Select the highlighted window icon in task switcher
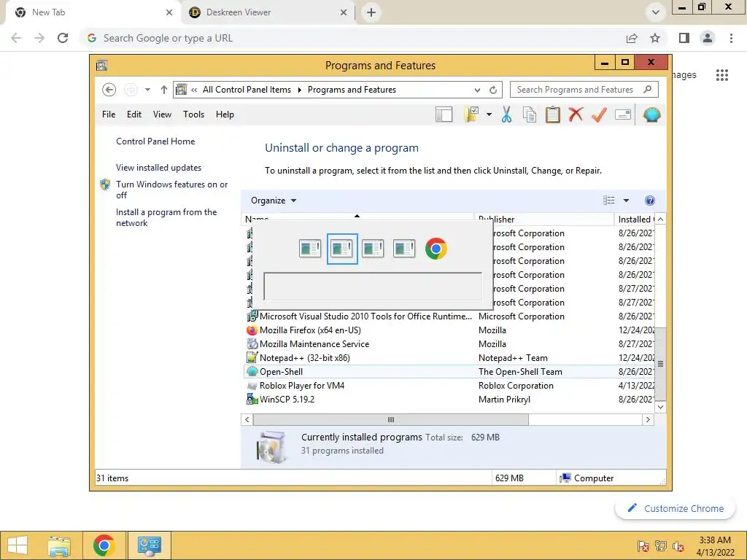This screenshot has width=747, height=560. (342, 249)
